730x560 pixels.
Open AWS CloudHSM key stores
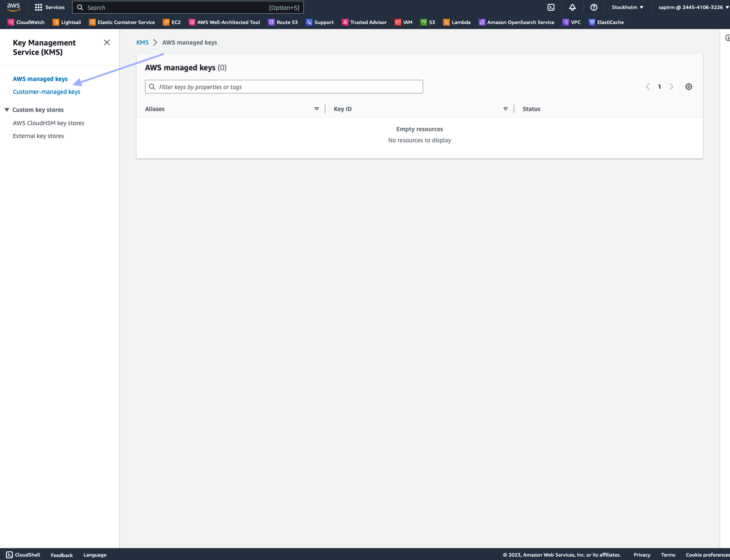(48, 123)
